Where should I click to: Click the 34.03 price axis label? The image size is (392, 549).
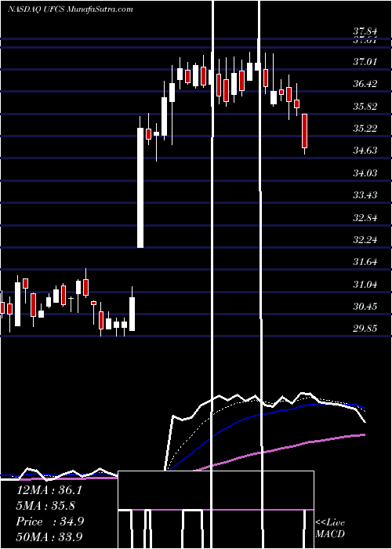365,173
